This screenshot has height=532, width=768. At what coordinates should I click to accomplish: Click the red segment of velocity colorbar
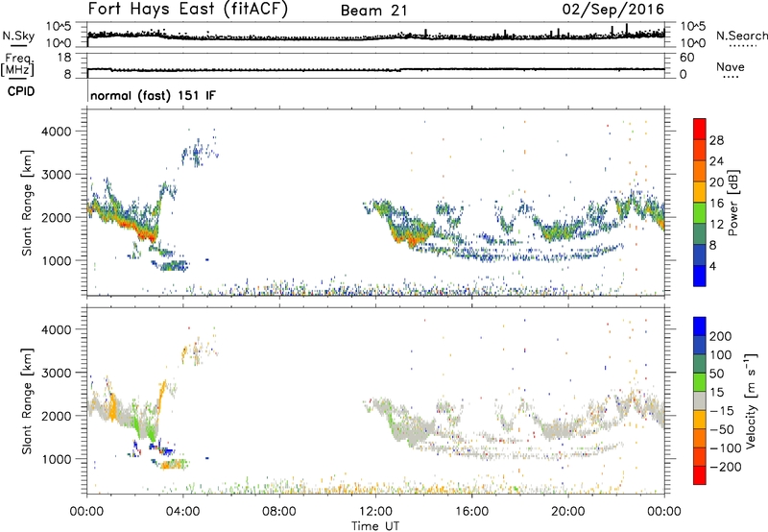pos(700,475)
